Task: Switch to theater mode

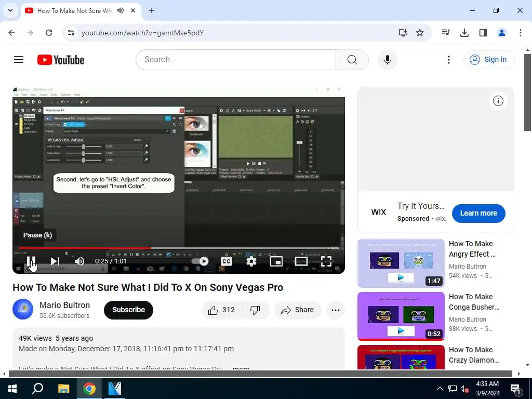Action: pyautogui.click(x=301, y=261)
